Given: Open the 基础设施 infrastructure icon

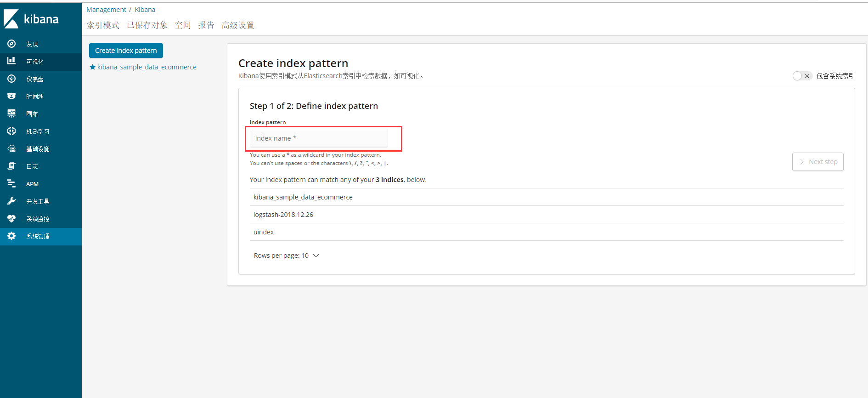Looking at the screenshot, I should click(x=11, y=148).
